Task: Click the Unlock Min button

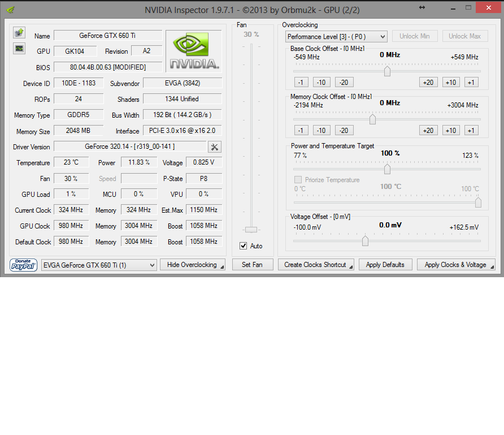Action: click(x=415, y=36)
